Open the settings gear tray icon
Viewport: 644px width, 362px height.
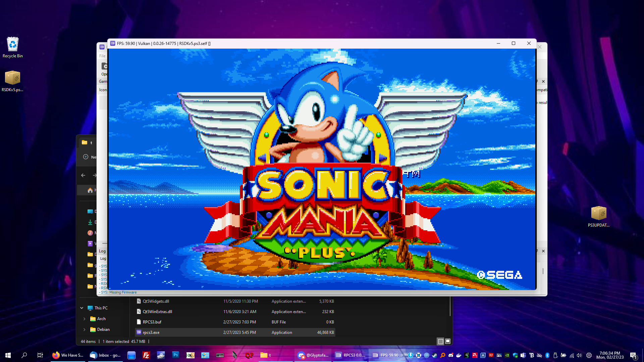pyautogui.click(x=589, y=355)
